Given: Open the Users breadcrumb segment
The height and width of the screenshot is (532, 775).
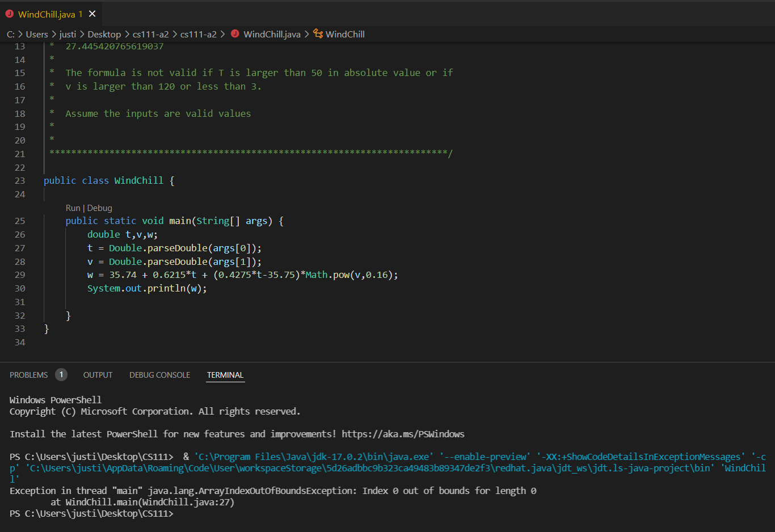Looking at the screenshot, I should pyautogui.click(x=37, y=34).
